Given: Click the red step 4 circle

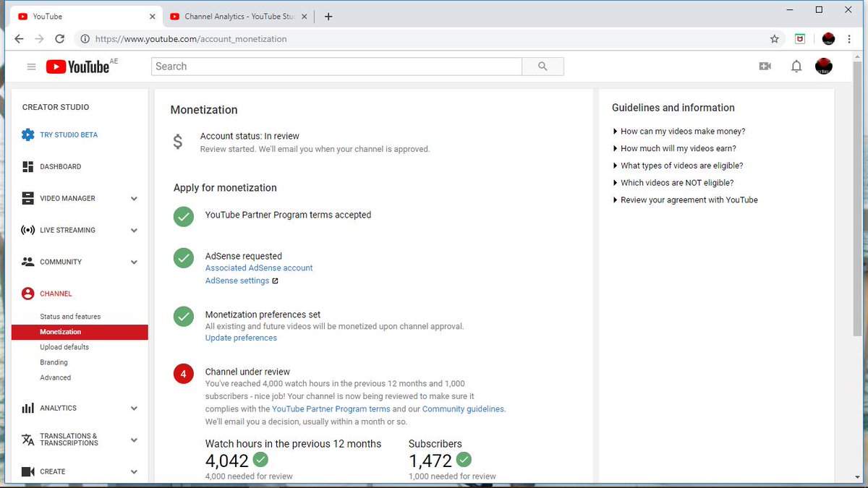Looking at the screenshot, I should [184, 374].
